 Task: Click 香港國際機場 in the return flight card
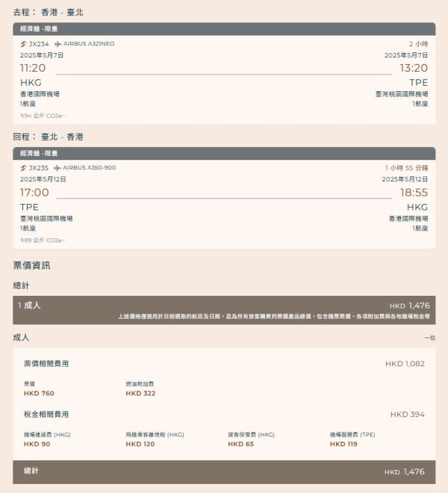(x=408, y=219)
